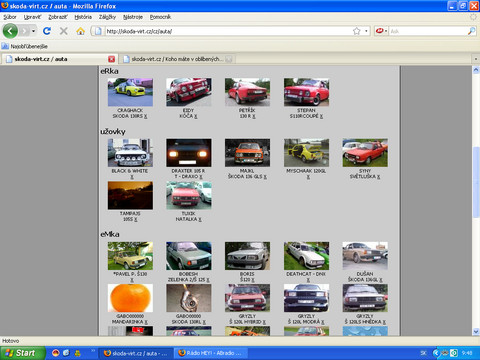Open CRASHJACK Škoda 130RS yellow car thumbnail
The width and height of the screenshot is (480, 360).
130,92
